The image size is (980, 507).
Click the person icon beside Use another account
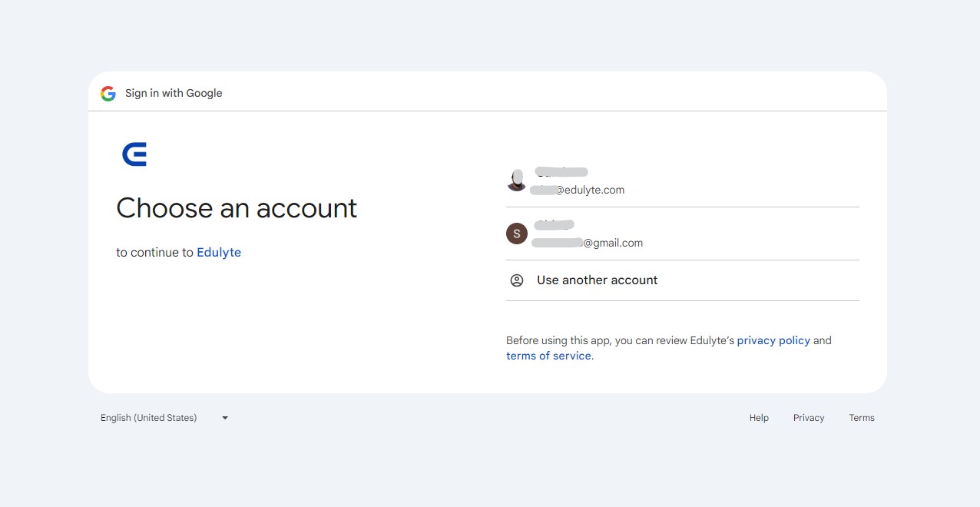click(x=517, y=280)
